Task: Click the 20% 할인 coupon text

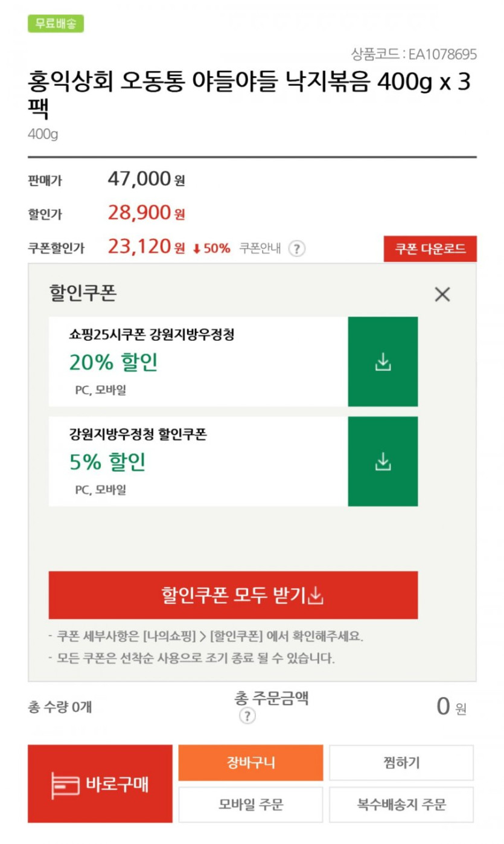Action: click(113, 362)
